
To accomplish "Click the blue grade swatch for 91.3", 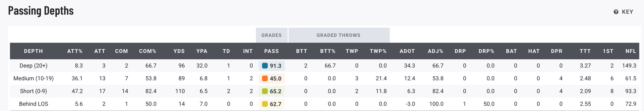I will pyautogui.click(x=265, y=66).
